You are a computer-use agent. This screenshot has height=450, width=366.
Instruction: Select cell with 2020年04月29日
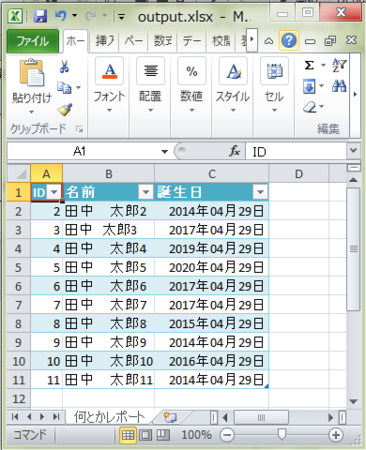[x=212, y=267]
